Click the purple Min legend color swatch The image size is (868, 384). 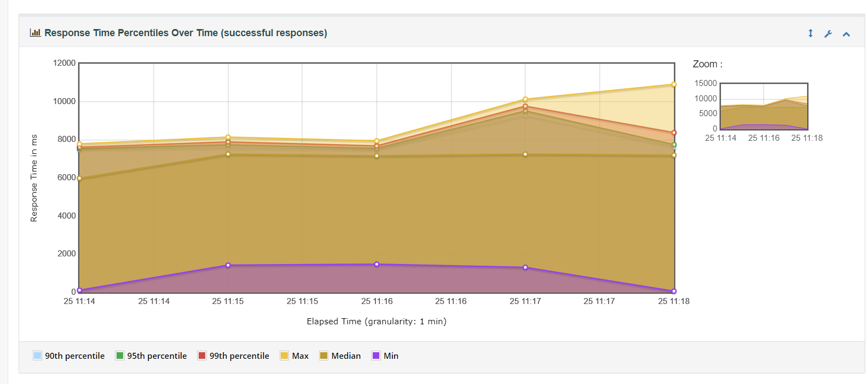point(376,356)
